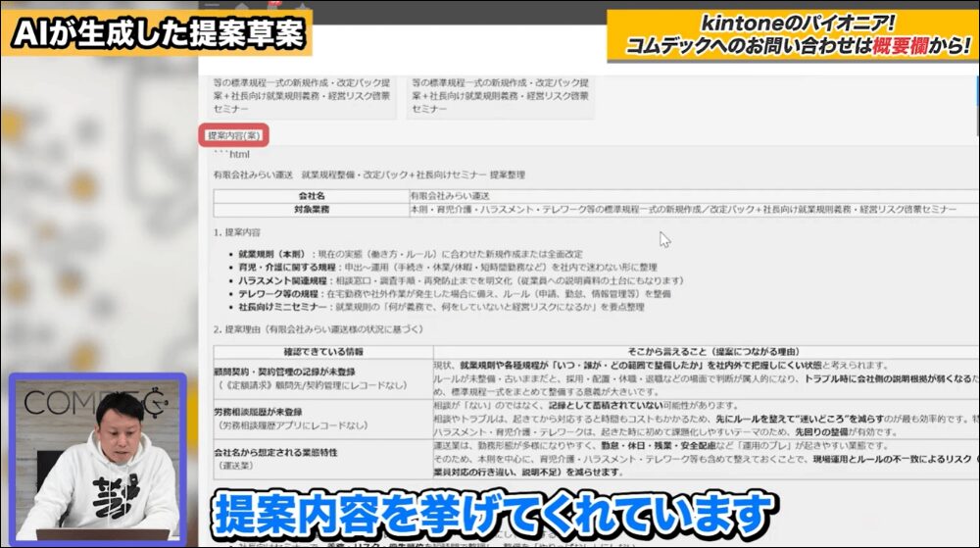
Task: Click the reason line starting with 現状、就業規則や各種規程が
Action: pos(660,366)
